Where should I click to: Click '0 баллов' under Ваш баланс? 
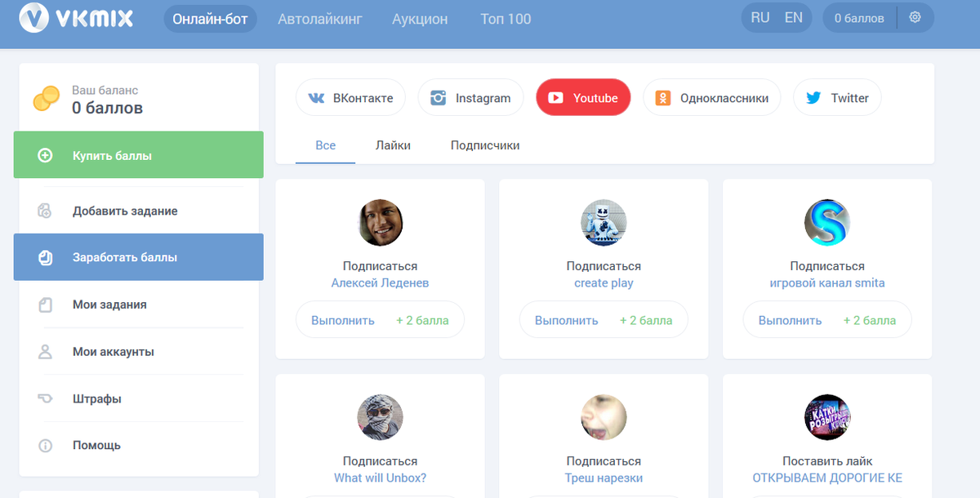(107, 108)
